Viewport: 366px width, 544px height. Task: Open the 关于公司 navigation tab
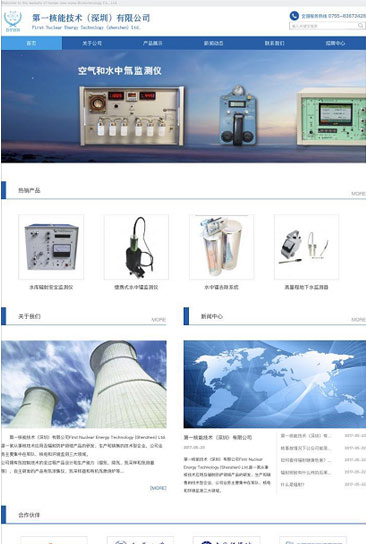pyautogui.click(x=92, y=43)
